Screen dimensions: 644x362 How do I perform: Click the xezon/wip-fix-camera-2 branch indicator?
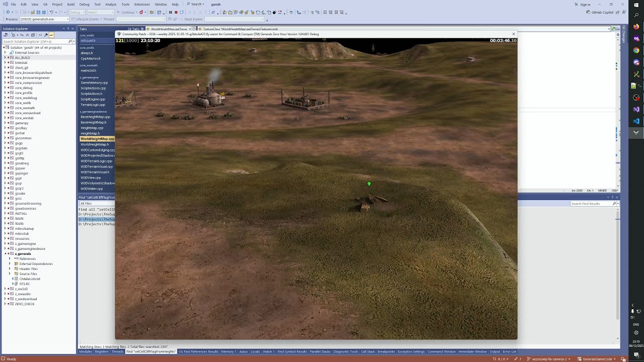pos(550,359)
